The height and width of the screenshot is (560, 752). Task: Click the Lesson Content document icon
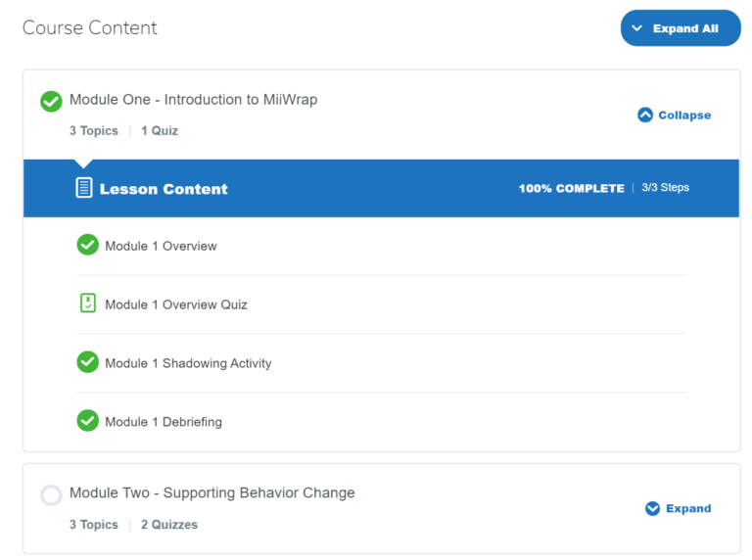(x=84, y=187)
